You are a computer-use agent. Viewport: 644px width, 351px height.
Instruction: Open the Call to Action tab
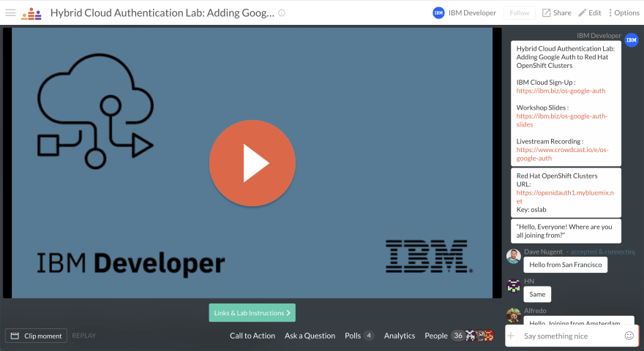pos(252,336)
